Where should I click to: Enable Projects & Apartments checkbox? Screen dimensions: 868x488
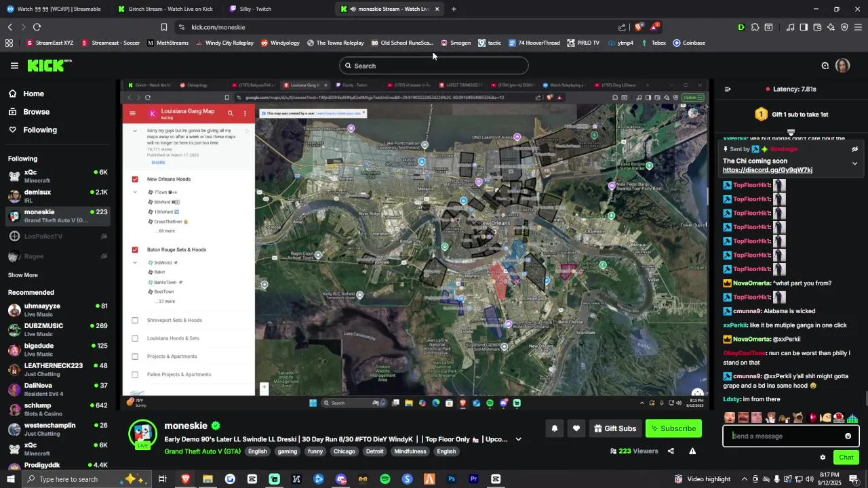(135, 357)
